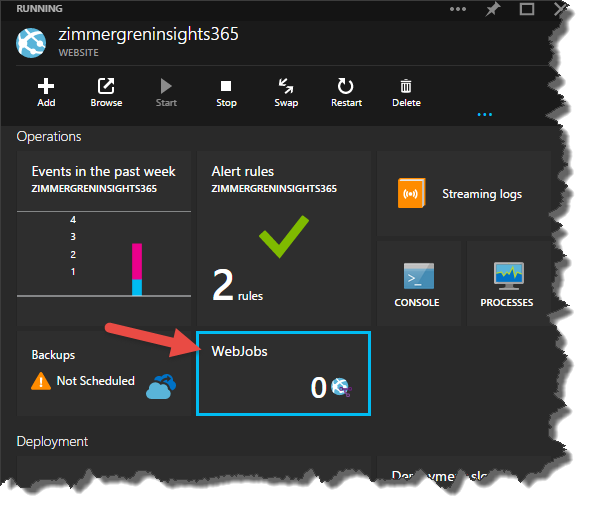Open the WebJobs tile
Screen dimensions: 591x511
tap(283, 373)
